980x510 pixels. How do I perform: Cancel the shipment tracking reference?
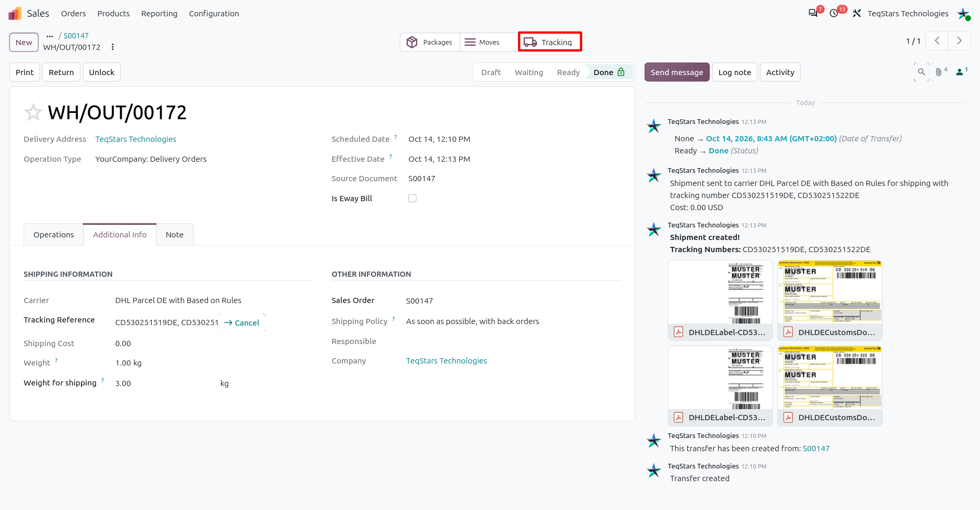tap(242, 322)
